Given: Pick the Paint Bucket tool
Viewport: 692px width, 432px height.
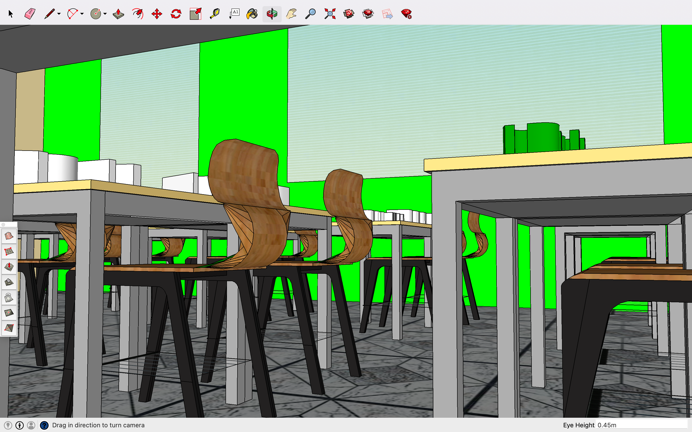Looking at the screenshot, I should pyautogui.click(x=252, y=14).
